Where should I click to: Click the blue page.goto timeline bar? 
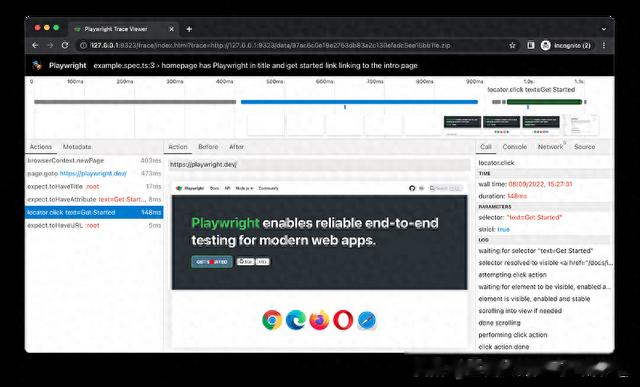(359, 102)
